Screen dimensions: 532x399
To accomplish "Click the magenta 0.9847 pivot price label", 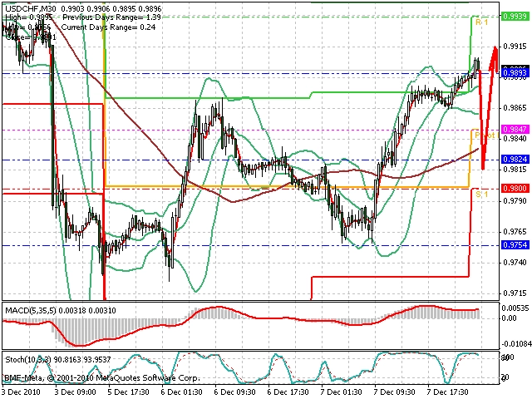I will coord(515,130).
